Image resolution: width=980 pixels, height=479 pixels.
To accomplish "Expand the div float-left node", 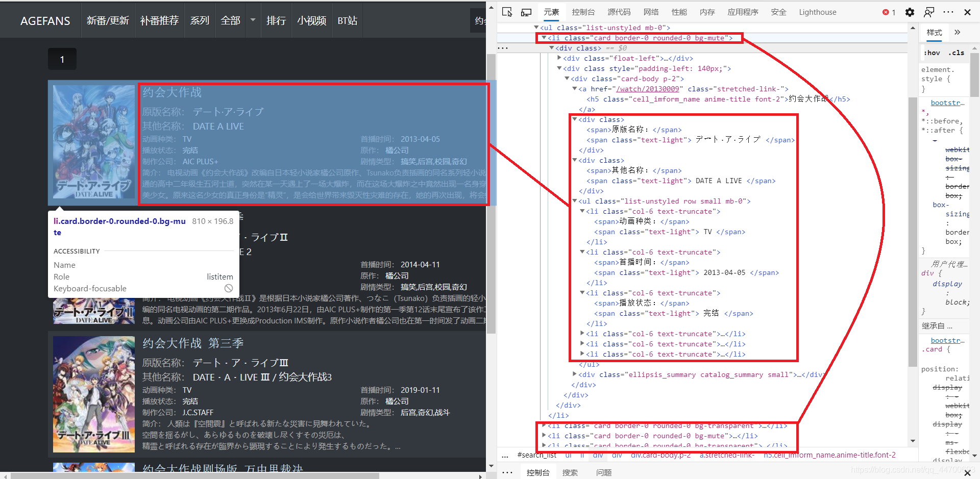I will tap(559, 58).
